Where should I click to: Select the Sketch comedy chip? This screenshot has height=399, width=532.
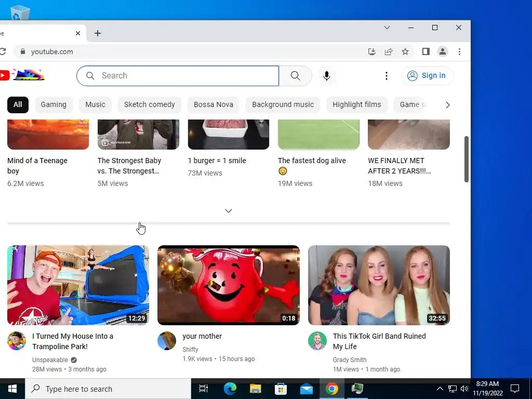pos(149,104)
